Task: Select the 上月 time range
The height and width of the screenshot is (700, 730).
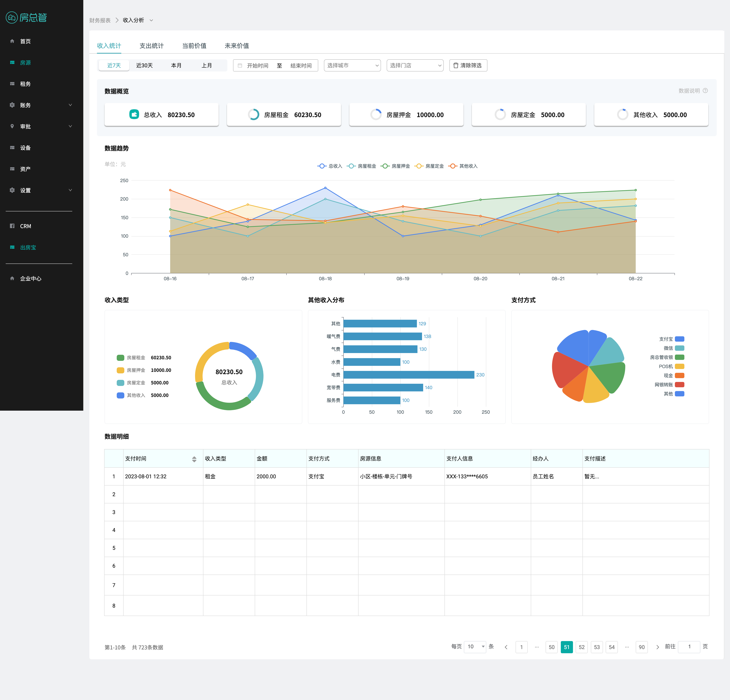Action: (x=207, y=66)
